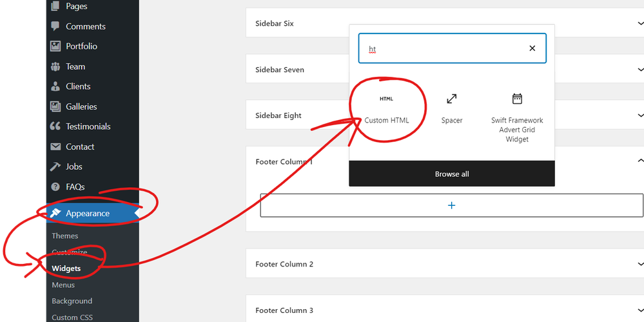Open Themes submenu link

pos(65,236)
